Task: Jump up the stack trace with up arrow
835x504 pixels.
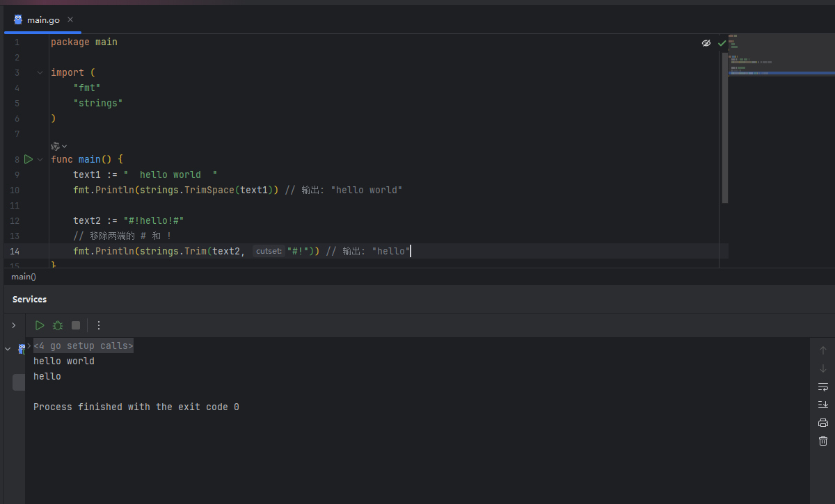Action: coord(823,350)
